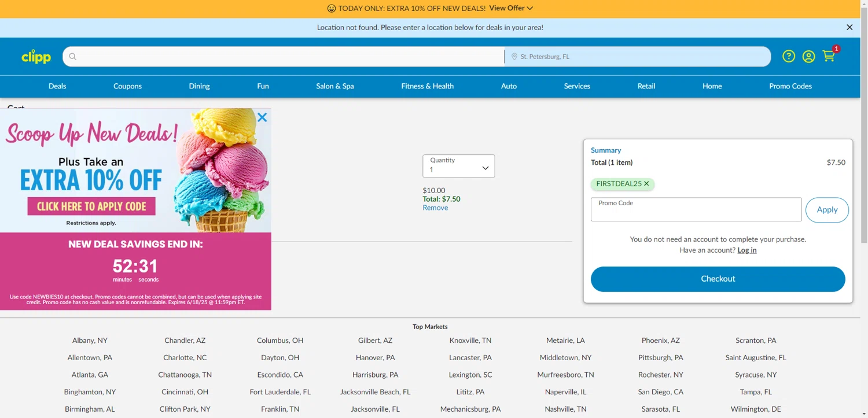Open the Atlanta, GA market
This screenshot has width=868, height=418.
click(90, 375)
